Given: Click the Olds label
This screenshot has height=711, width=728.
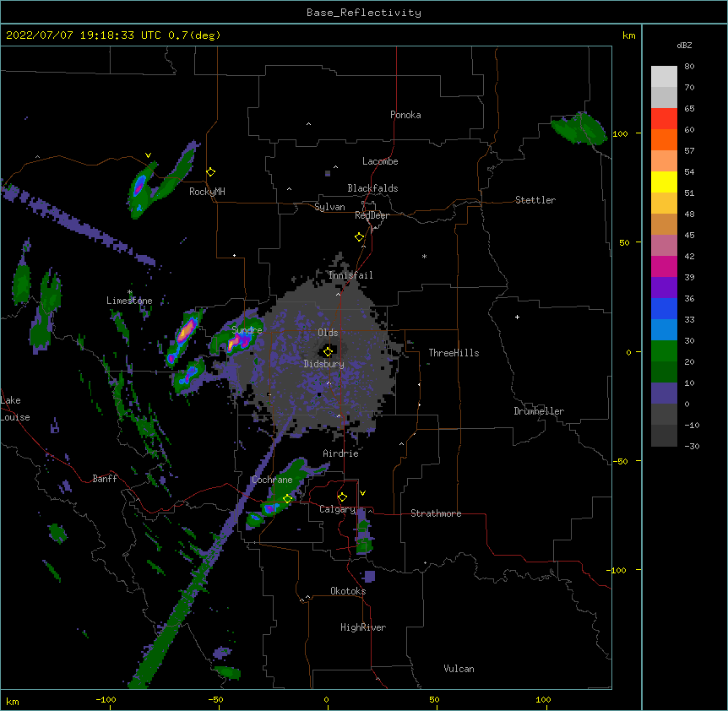Looking at the screenshot, I should (x=328, y=333).
